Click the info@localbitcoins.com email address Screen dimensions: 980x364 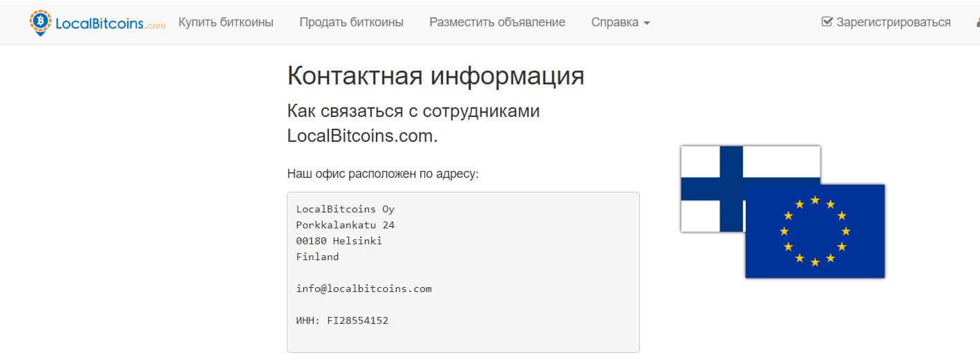(x=364, y=289)
